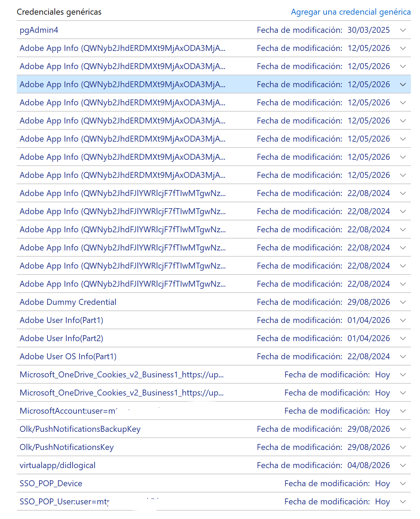Expand the virtualapp/didlogical chevron
The image size is (420, 519).
click(x=403, y=465)
